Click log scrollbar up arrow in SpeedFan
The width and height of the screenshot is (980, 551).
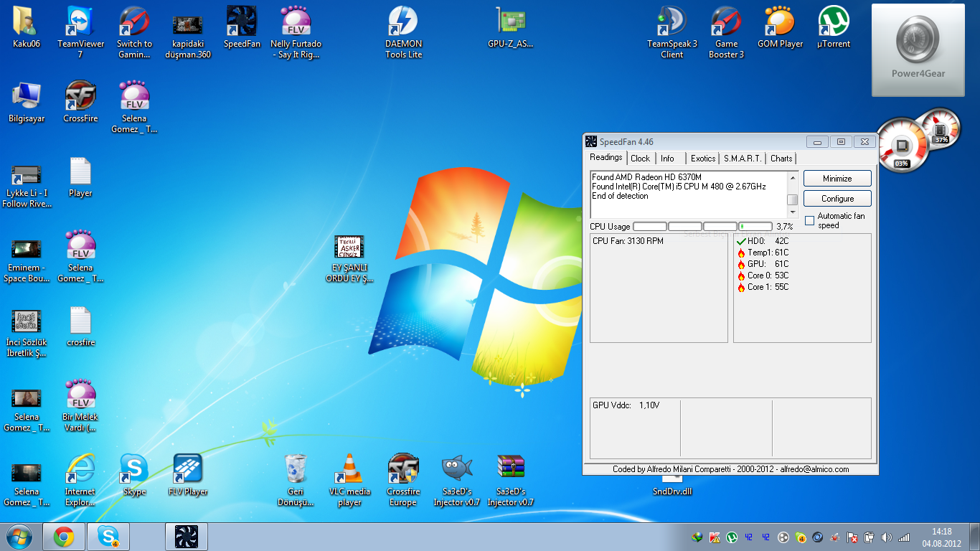pyautogui.click(x=792, y=177)
